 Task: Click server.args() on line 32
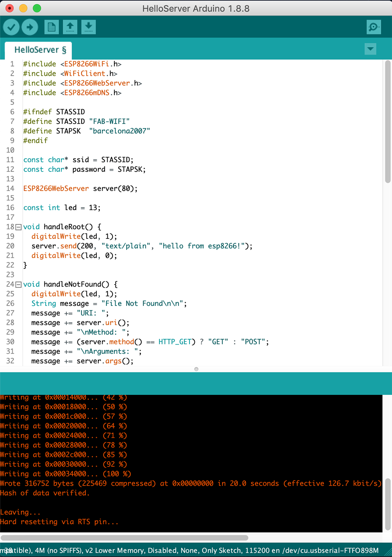105,361
